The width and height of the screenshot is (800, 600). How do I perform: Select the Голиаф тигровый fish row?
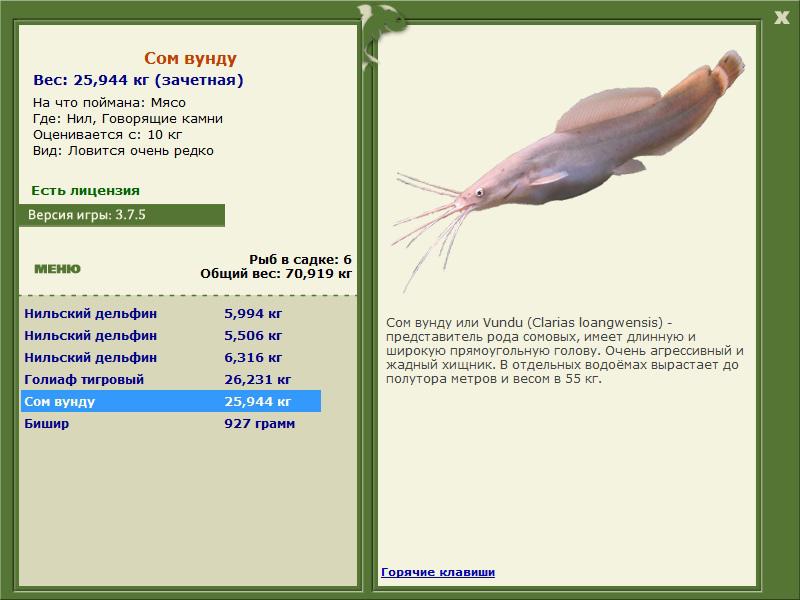pos(171,380)
